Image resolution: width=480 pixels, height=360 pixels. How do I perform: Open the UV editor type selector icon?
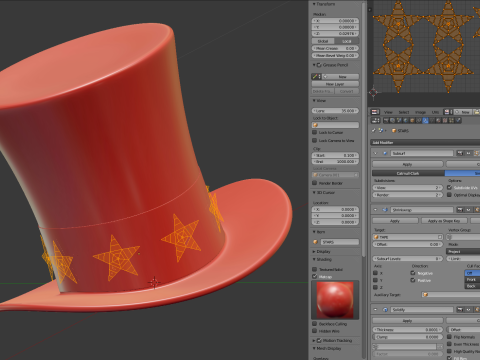[x=375, y=112]
